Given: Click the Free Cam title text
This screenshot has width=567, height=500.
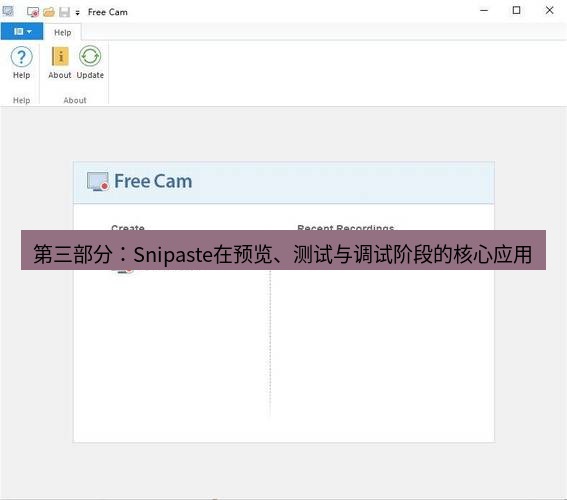Looking at the screenshot, I should [108, 12].
